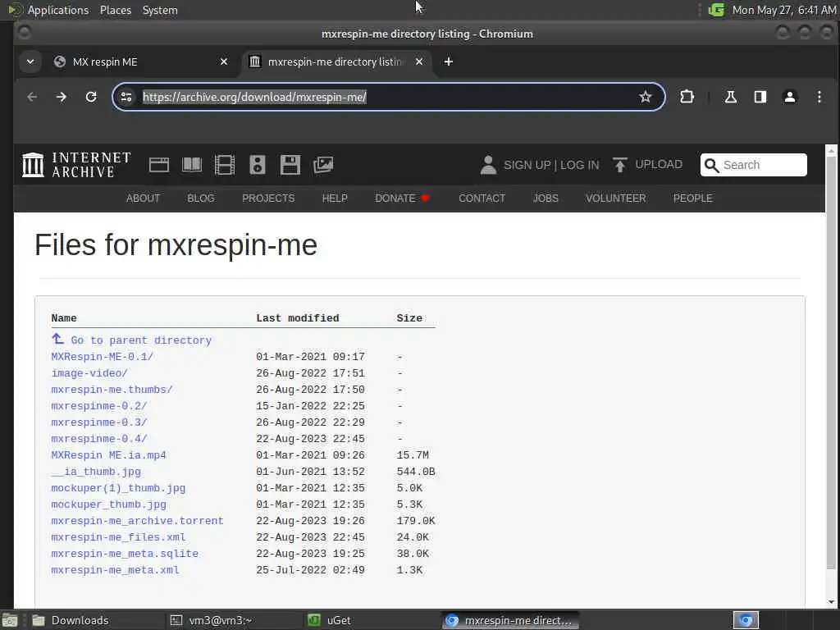Open the mxrespin-me.thumbs/ folder
Viewport: 840px width, 630px height.
pyautogui.click(x=112, y=390)
